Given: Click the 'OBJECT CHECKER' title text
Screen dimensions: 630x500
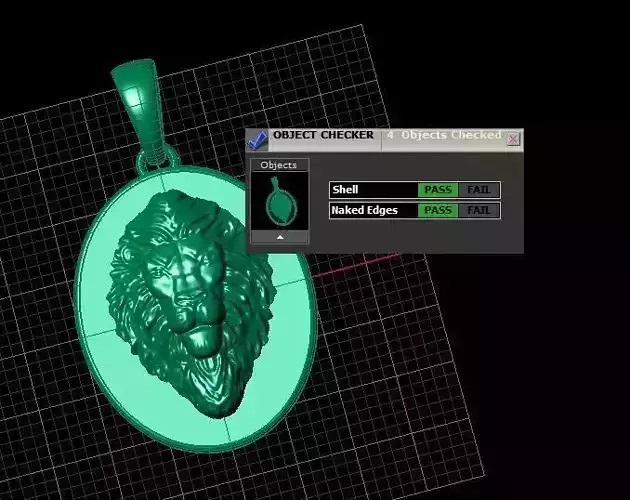Looking at the screenshot, I should click(x=323, y=135).
